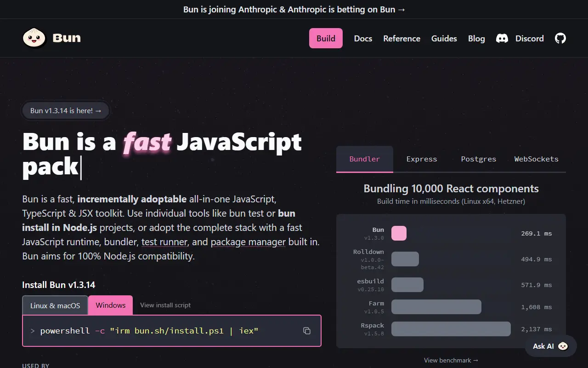Select the Windows install tab

point(111,305)
